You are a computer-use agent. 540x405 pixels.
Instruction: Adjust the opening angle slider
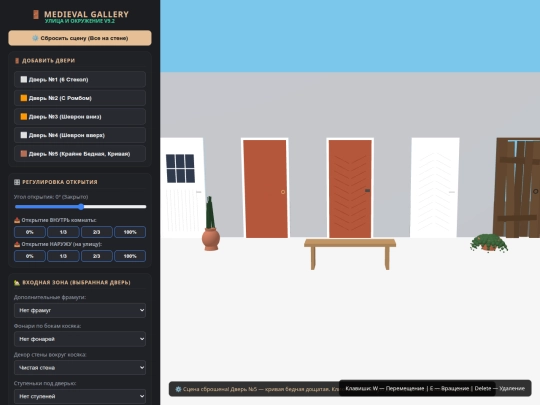pos(81,207)
